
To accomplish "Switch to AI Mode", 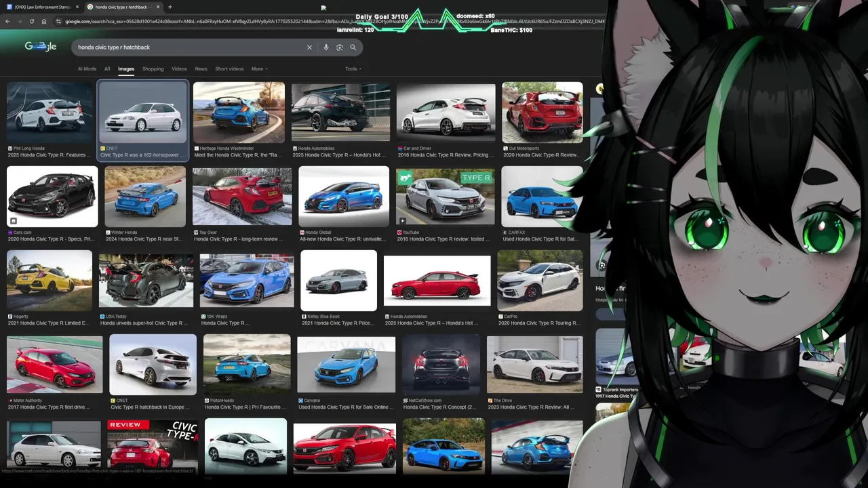I will coord(87,68).
